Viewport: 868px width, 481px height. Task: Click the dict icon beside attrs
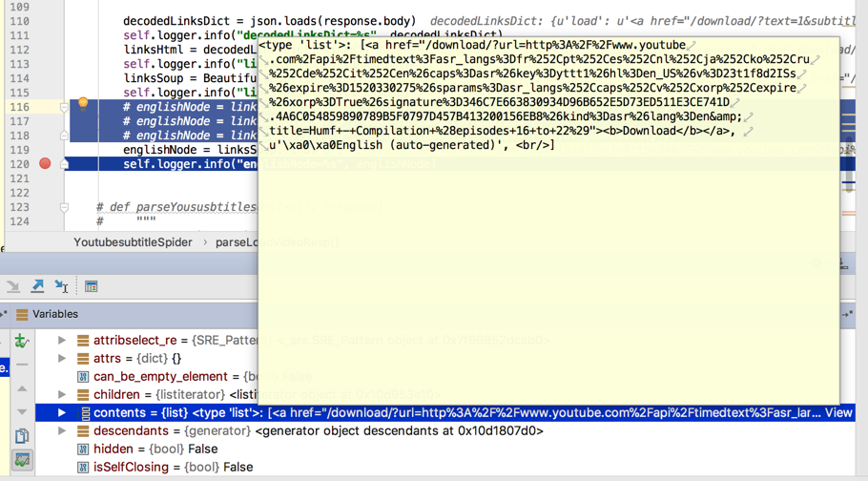[83, 359]
